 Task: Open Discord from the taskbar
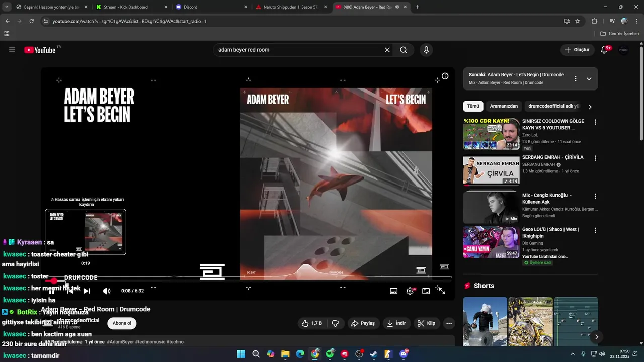[403, 354]
